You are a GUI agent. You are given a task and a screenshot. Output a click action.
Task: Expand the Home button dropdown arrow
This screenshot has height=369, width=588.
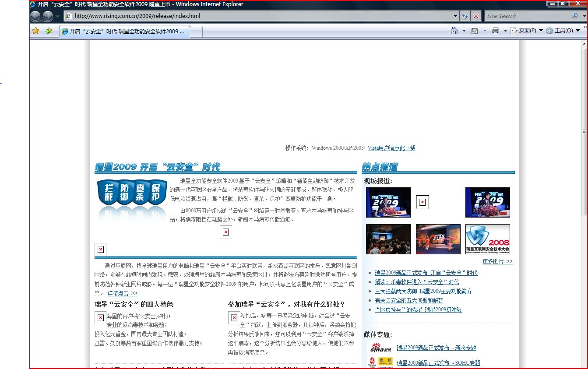tap(464, 31)
